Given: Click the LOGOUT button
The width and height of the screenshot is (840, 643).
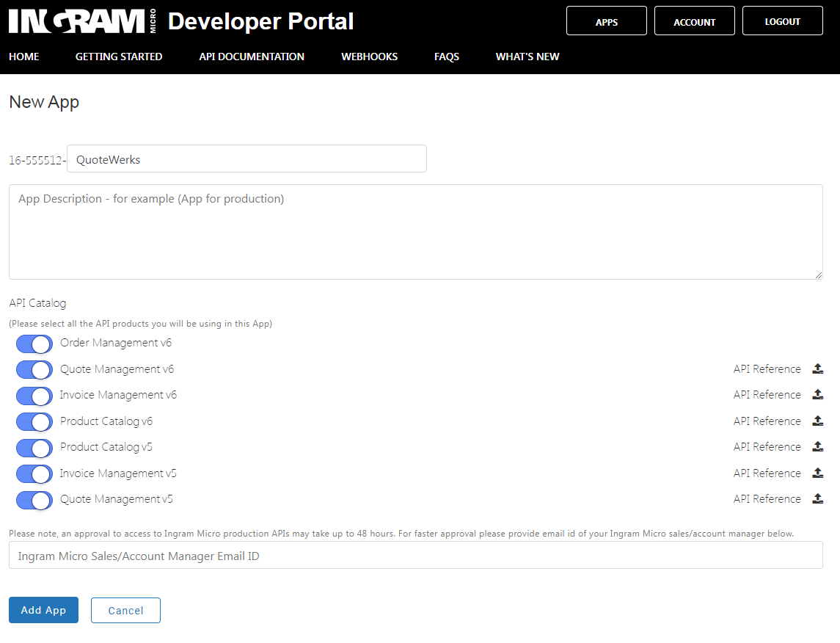Looking at the screenshot, I should 783,21.
